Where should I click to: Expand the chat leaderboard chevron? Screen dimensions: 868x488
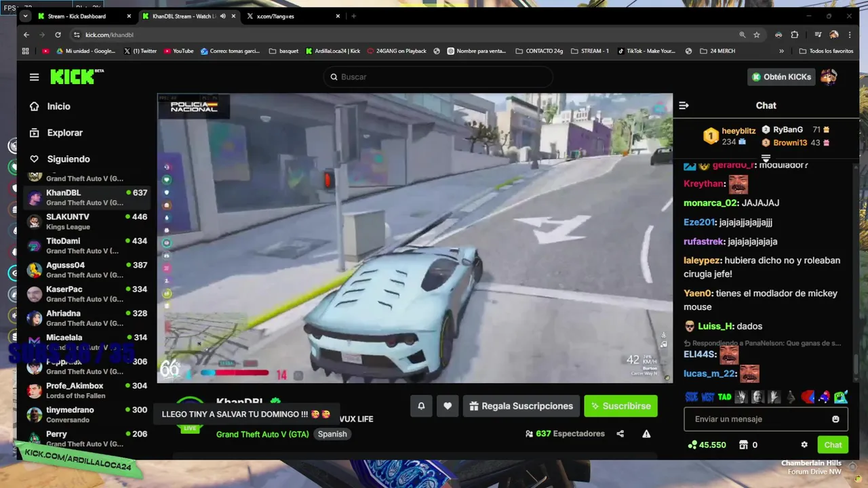pos(766,157)
